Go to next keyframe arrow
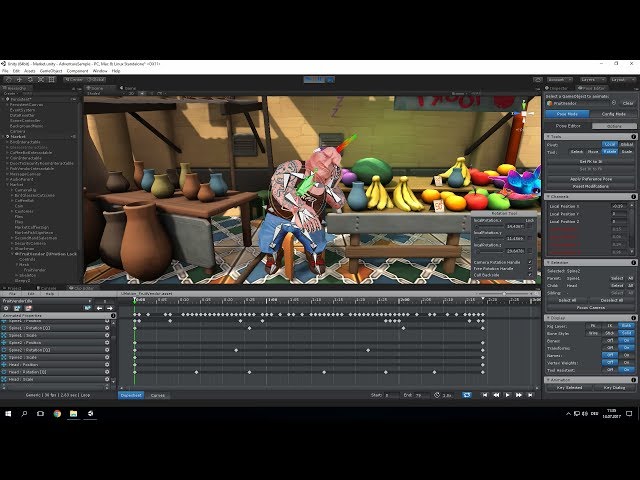Viewport: 640px width, 480px height. click(x=109, y=308)
